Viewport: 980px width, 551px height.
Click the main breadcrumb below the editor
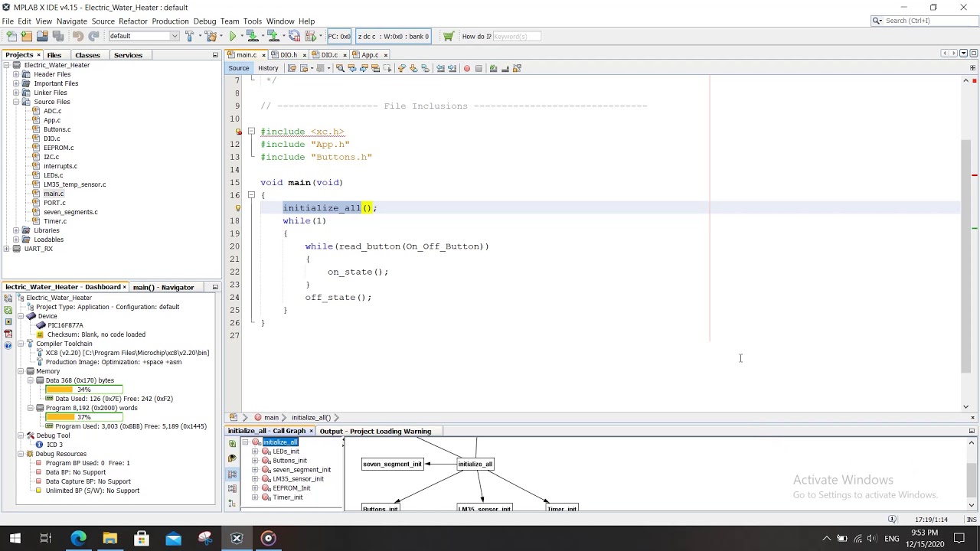[271, 418]
